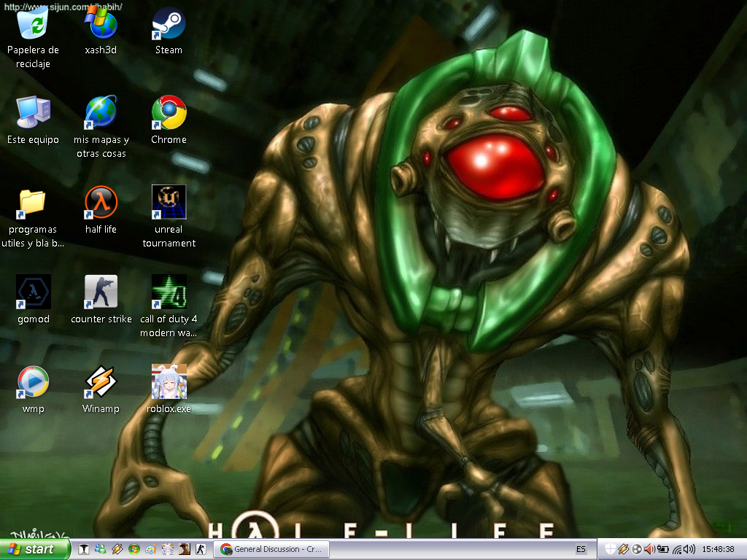Open the Steam desktop shortcut
The image size is (747, 560).
(169, 23)
